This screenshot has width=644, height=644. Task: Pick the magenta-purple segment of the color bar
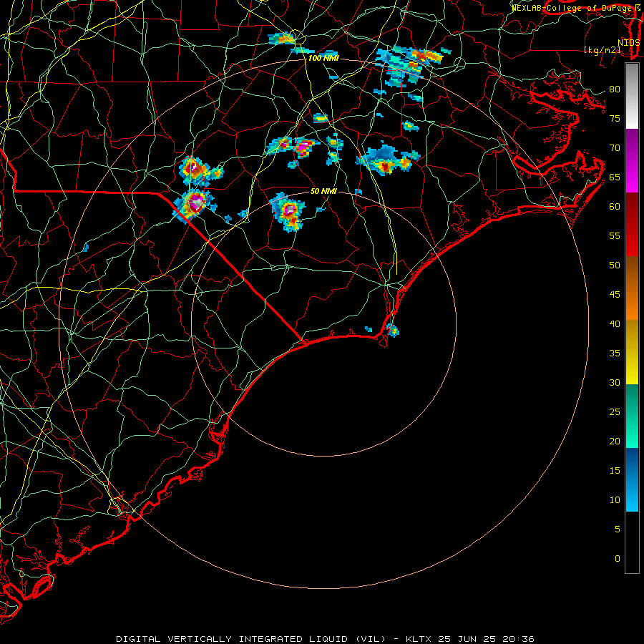click(x=632, y=160)
